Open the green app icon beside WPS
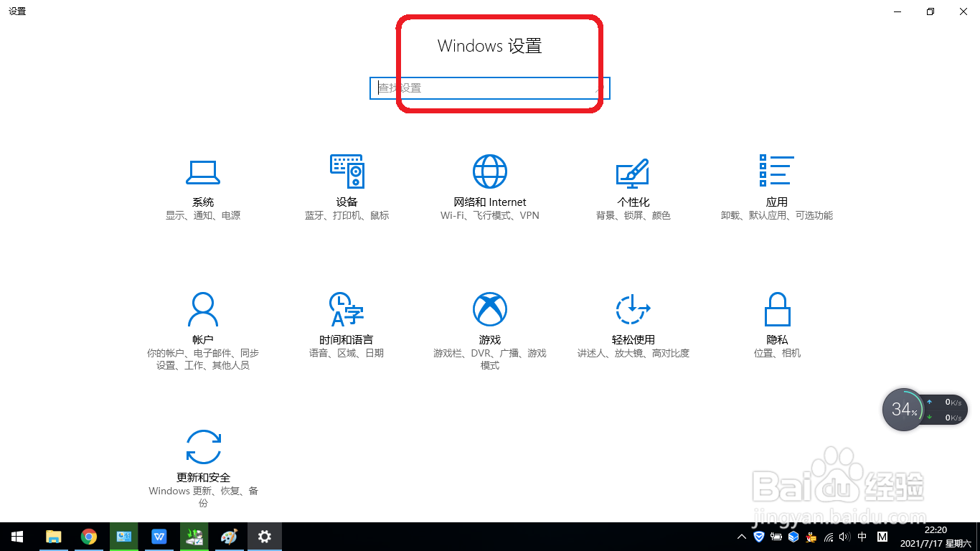The image size is (980, 551). [194, 537]
